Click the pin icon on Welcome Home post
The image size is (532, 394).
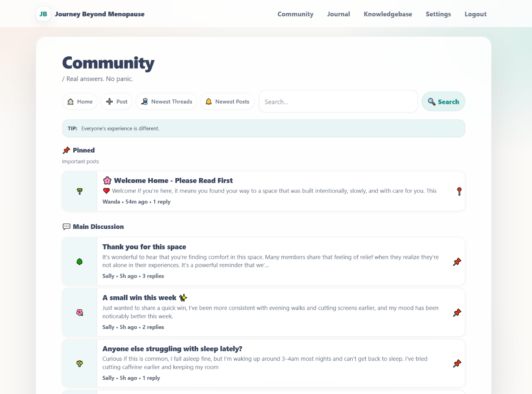pyautogui.click(x=459, y=191)
